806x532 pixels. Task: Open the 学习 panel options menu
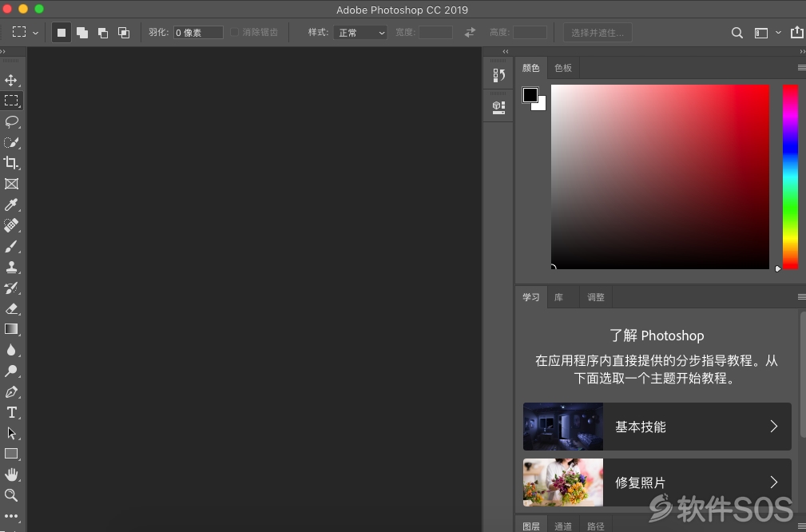(801, 296)
